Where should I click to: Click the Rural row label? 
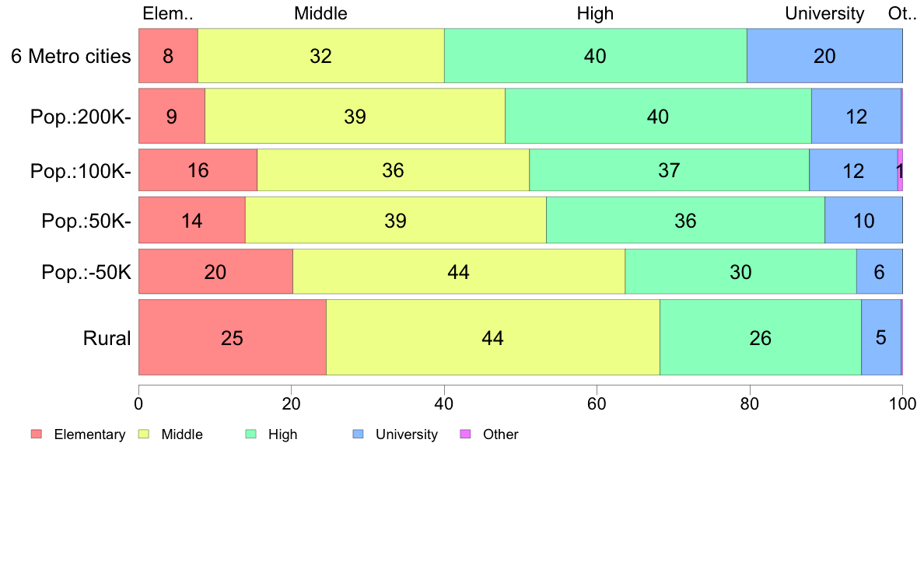pyautogui.click(x=107, y=338)
